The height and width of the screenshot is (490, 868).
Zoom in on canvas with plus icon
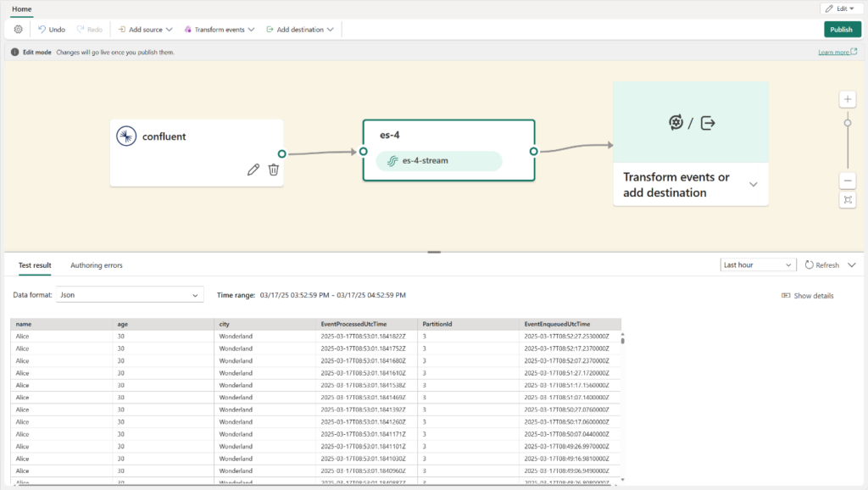coord(848,100)
